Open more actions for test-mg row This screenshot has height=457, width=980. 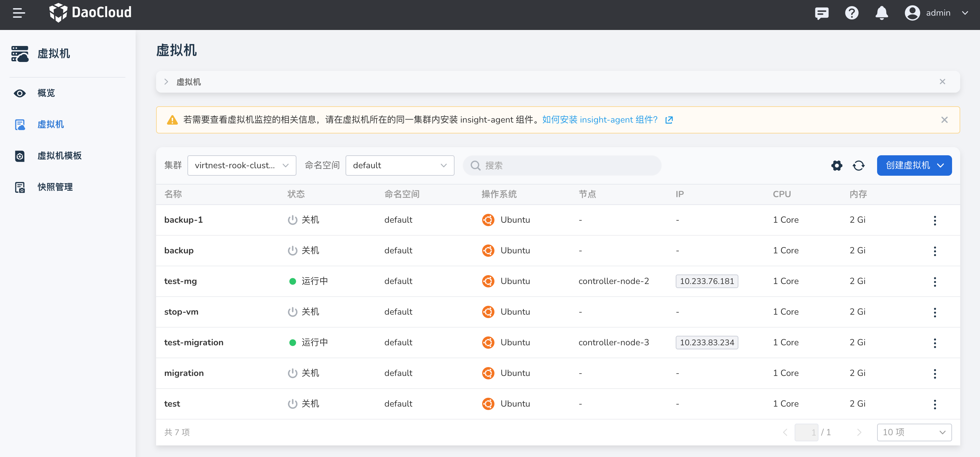coord(935,282)
